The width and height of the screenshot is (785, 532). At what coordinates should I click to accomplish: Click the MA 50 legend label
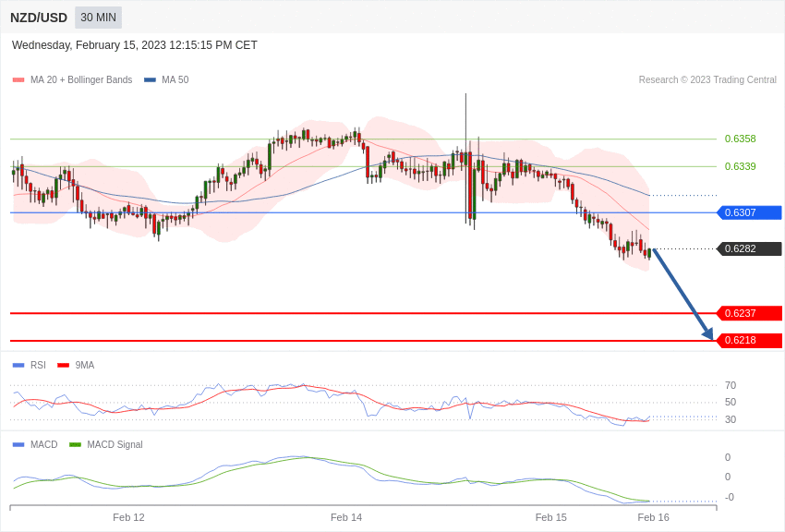[175, 79]
